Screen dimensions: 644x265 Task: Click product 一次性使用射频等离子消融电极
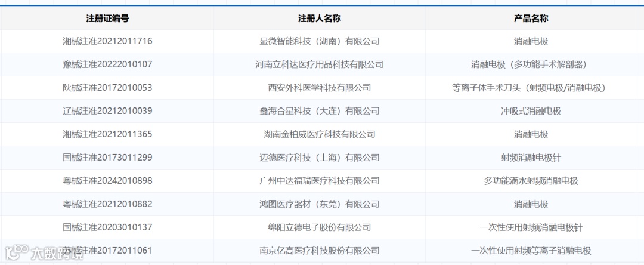(531, 251)
